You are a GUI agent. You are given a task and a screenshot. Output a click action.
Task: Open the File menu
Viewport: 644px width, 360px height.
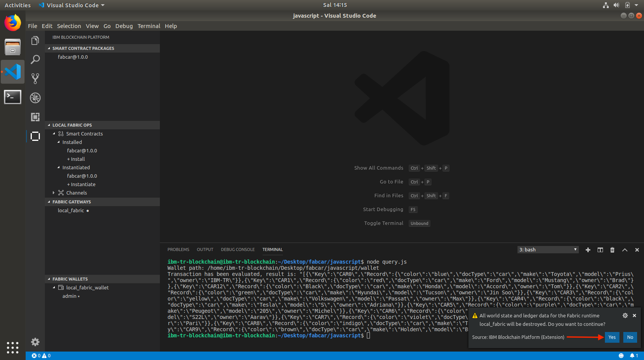[x=33, y=26]
